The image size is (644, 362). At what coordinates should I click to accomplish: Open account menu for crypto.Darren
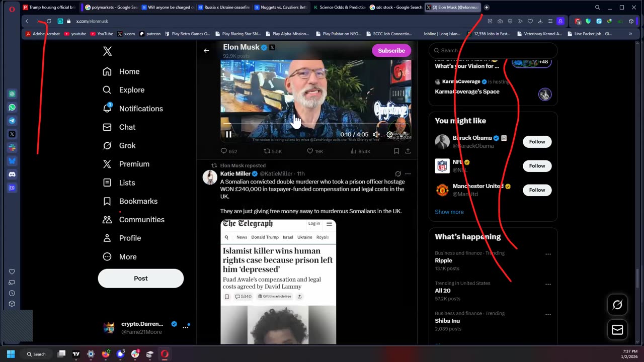click(x=145, y=327)
